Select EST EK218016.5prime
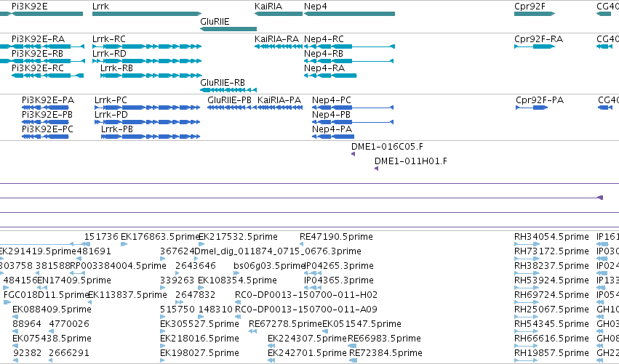The width and height of the screenshot is (619, 364). coord(163,346)
